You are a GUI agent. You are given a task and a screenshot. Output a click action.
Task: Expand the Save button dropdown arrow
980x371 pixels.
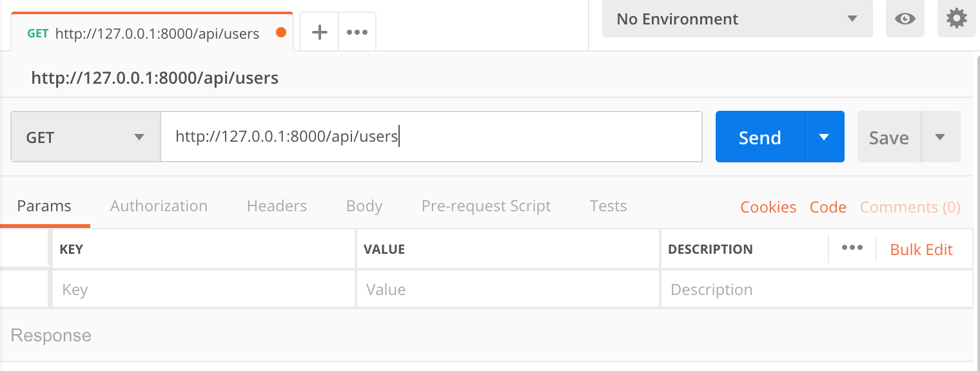coord(941,137)
